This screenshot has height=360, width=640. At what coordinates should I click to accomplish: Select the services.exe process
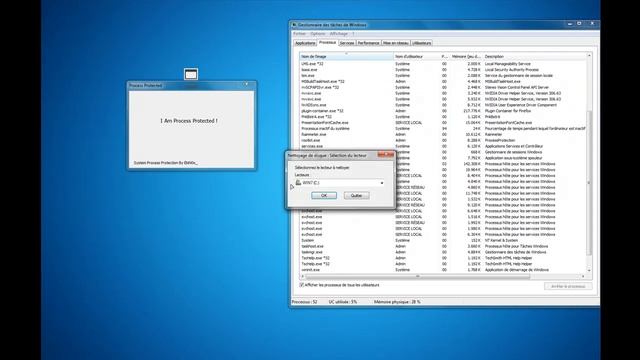(443, 146)
